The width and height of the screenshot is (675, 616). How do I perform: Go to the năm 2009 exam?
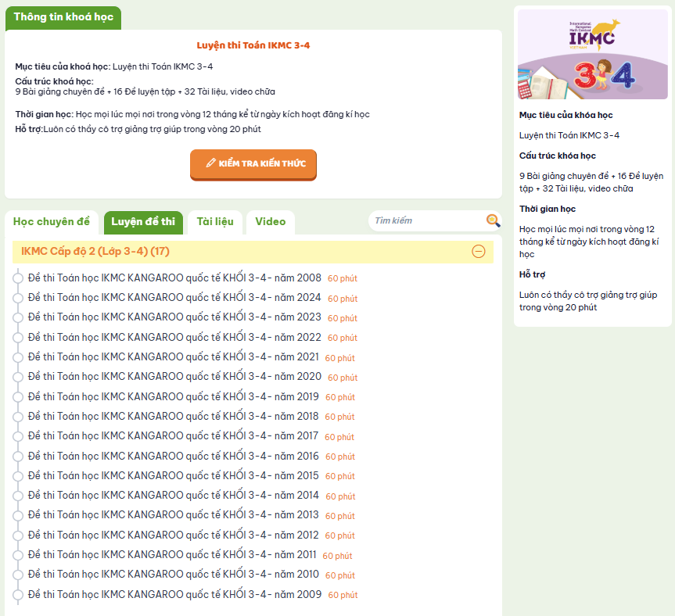[x=174, y=594]
